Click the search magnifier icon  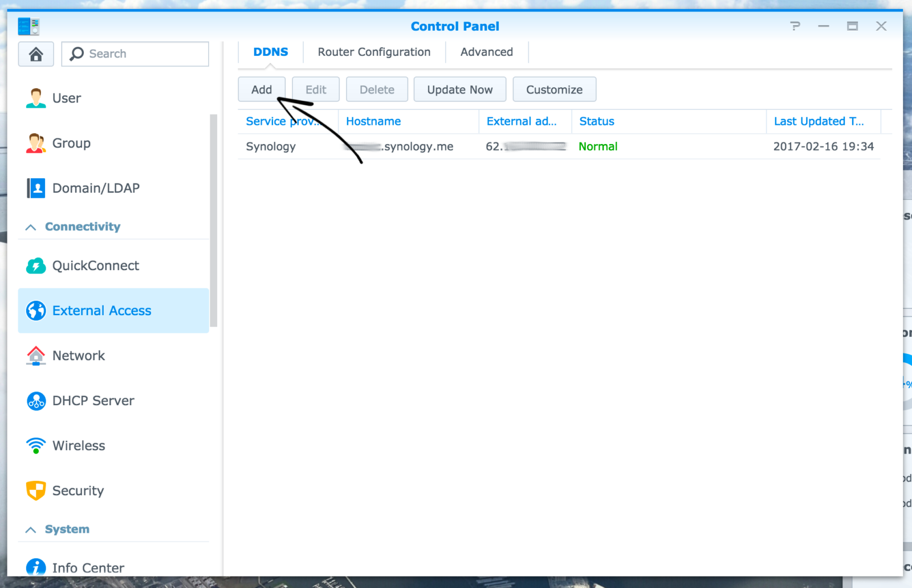pyautogui.click(x=77, y=54)
